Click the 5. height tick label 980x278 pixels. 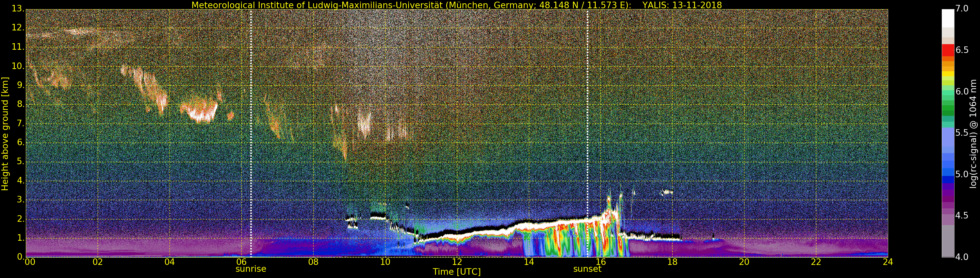20,162
